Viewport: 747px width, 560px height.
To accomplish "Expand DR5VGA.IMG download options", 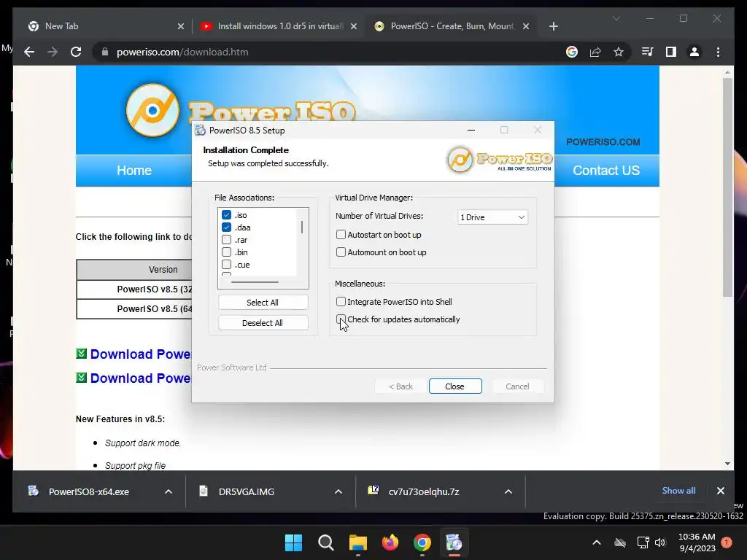I will click(338, 491).
